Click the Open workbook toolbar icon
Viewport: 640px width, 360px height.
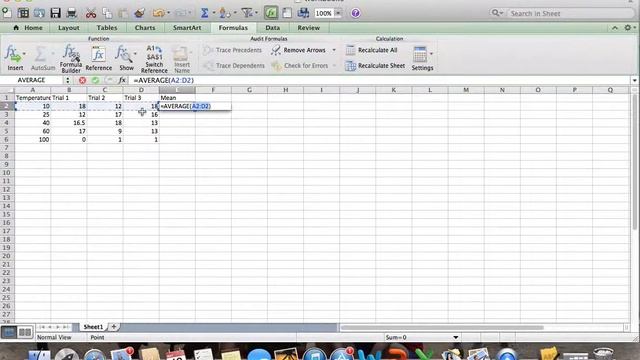pyautogui.click(x=39, y=13)
